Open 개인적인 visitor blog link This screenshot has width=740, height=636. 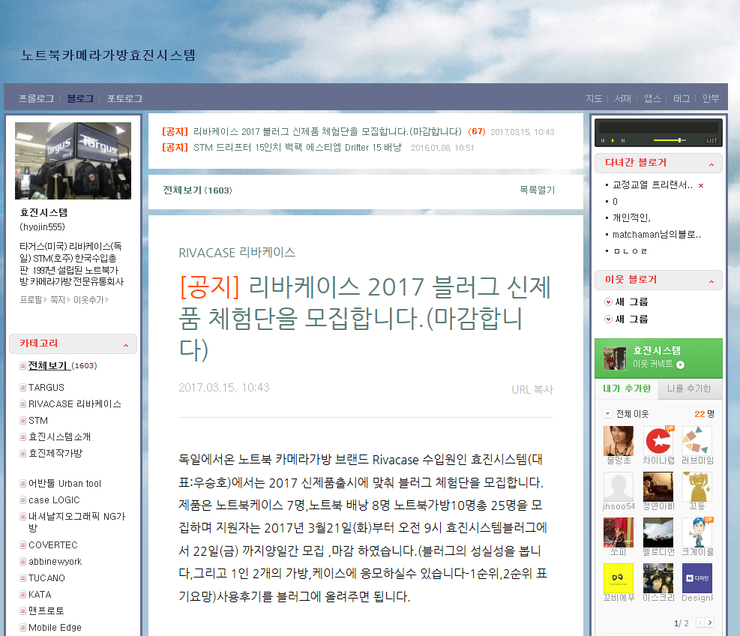(631, 218)
